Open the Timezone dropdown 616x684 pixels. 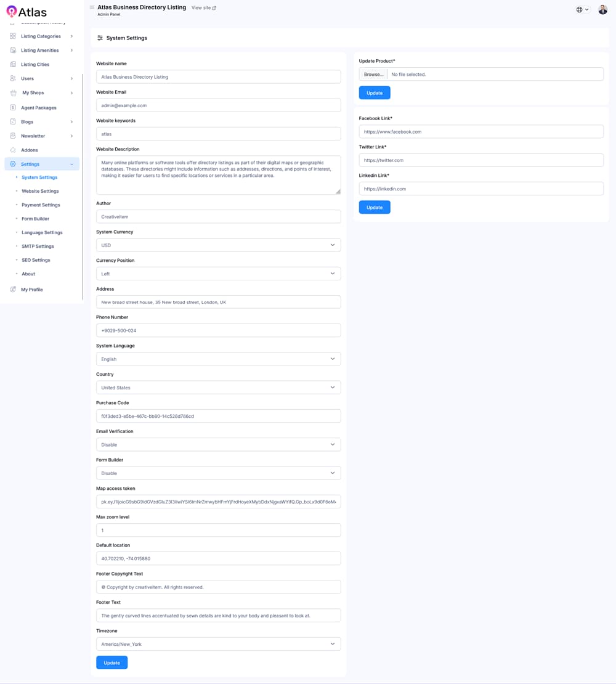[x=219, y=644]
